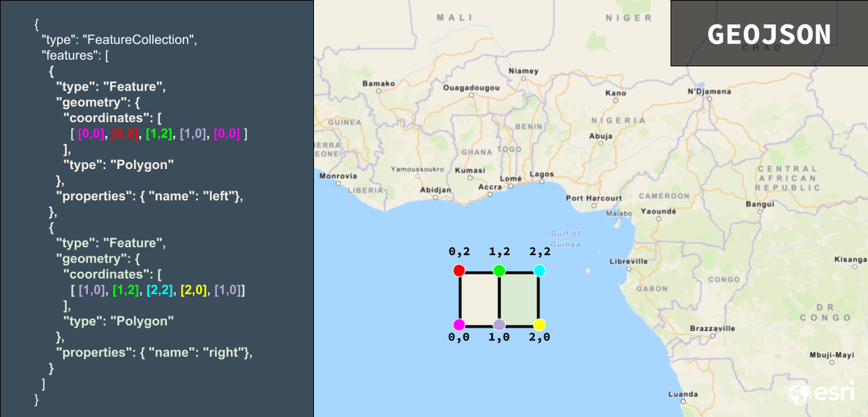Viewport: 868px width, 417px height.
Task: Click the Luanda city label
Action: point(682,395)
